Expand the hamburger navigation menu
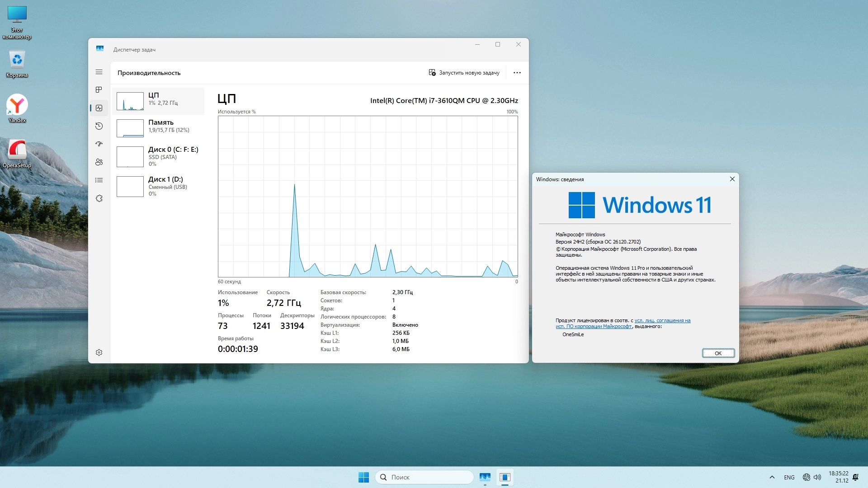 99,72
